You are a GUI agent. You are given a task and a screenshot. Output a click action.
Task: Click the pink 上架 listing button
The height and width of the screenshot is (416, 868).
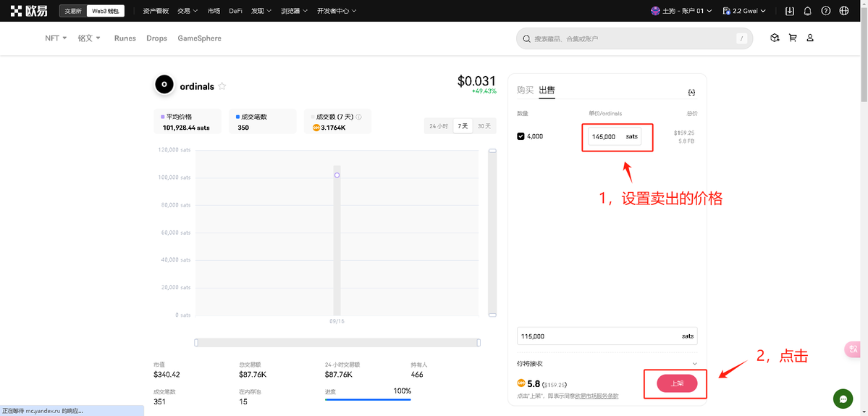coord(676,383)
